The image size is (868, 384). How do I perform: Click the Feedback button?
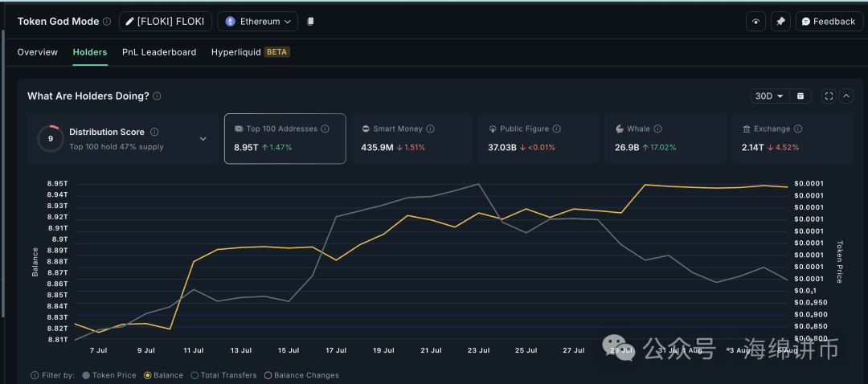point(829,22)
